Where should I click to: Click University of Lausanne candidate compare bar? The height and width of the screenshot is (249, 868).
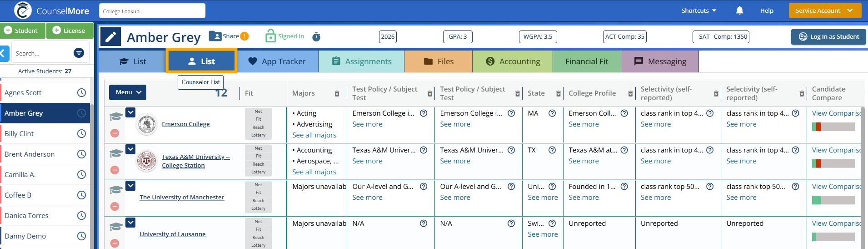click(833, 237)
